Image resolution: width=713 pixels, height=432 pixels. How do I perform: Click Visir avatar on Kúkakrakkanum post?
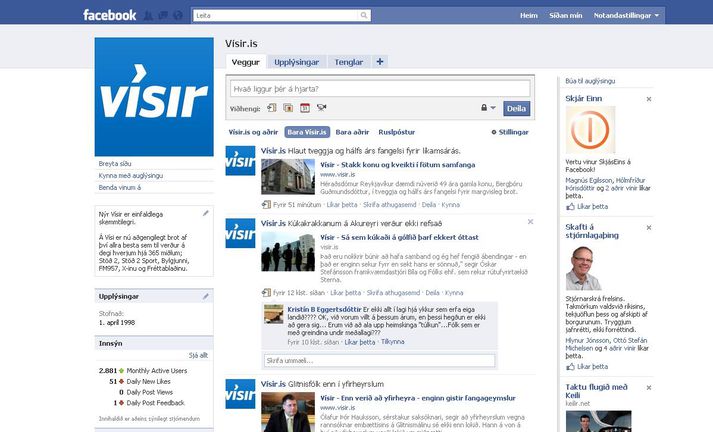click(x=240, y=233)
